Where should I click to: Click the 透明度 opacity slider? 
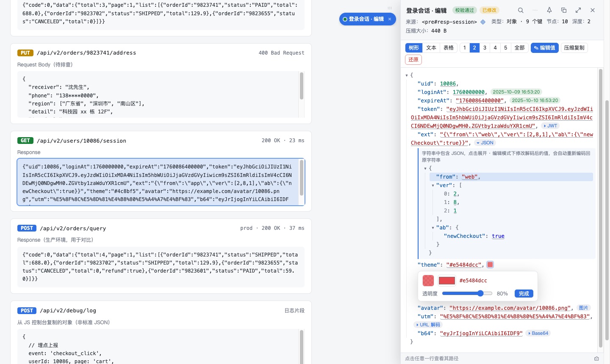[x=467, y=293]
